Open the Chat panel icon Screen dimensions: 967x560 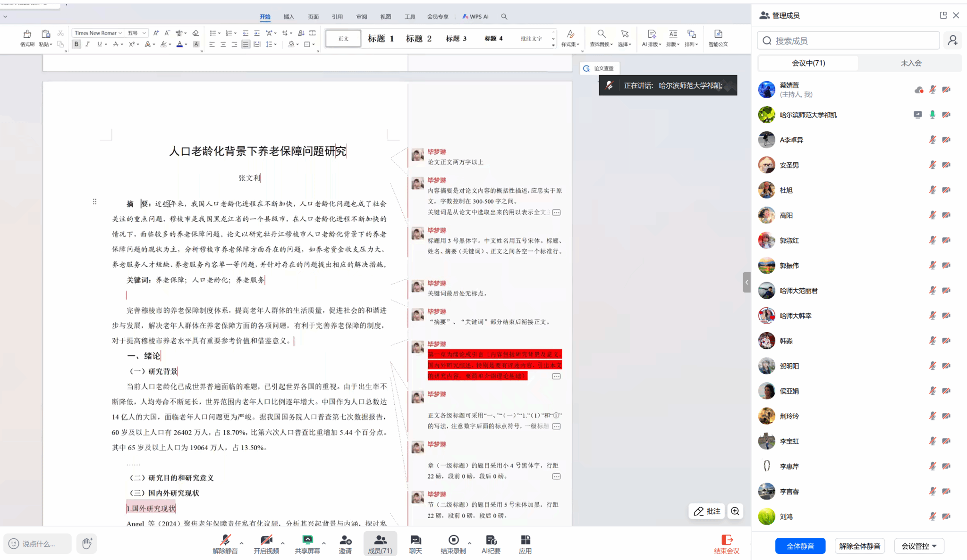click(x=415, y=540)
